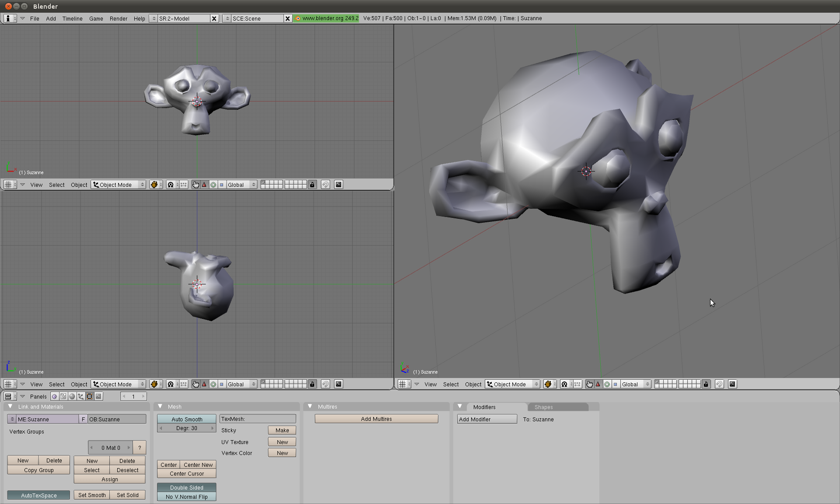The image size is (840, 504).
Task: Toggle rotate manipulator circle in perspective view
Action: click(x=607, y=384)
